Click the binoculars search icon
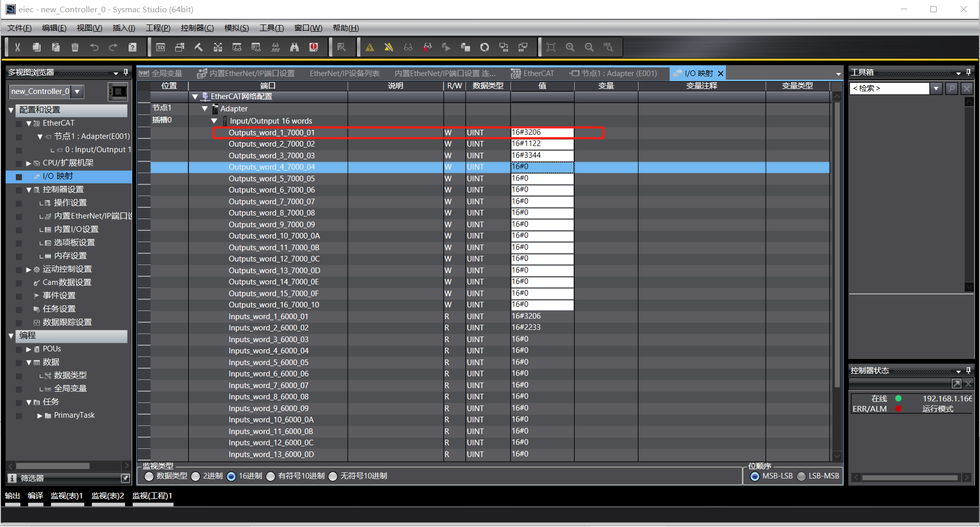This screenshot has width=980, height=527. (295, 47)
